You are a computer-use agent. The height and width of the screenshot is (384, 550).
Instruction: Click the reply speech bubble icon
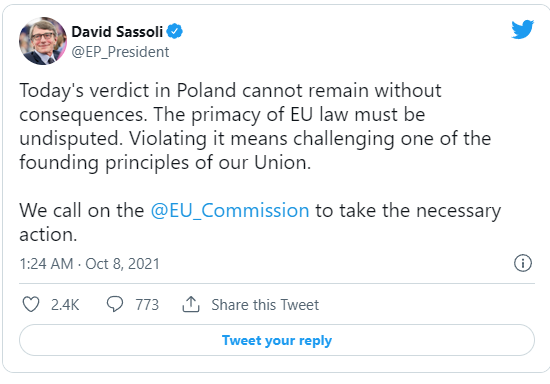(115, 304)
